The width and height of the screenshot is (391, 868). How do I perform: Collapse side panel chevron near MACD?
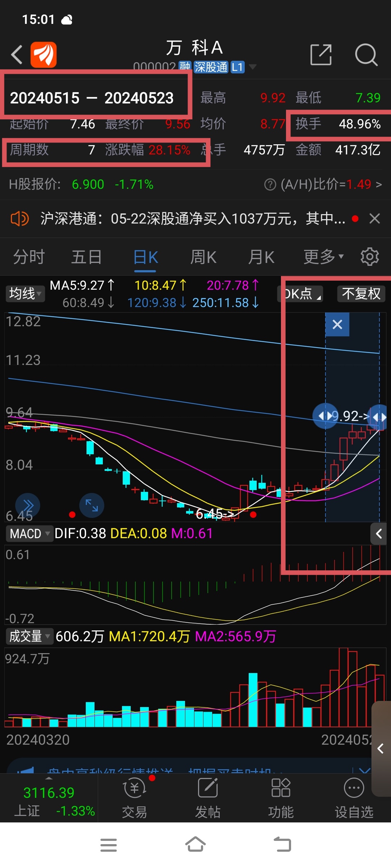point(379,533)
